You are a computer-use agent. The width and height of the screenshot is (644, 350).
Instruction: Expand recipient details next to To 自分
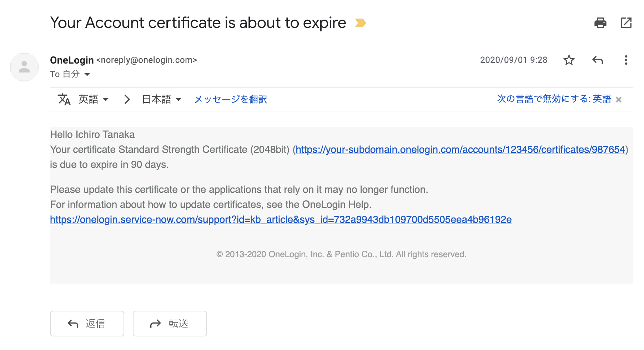[87, 74]
